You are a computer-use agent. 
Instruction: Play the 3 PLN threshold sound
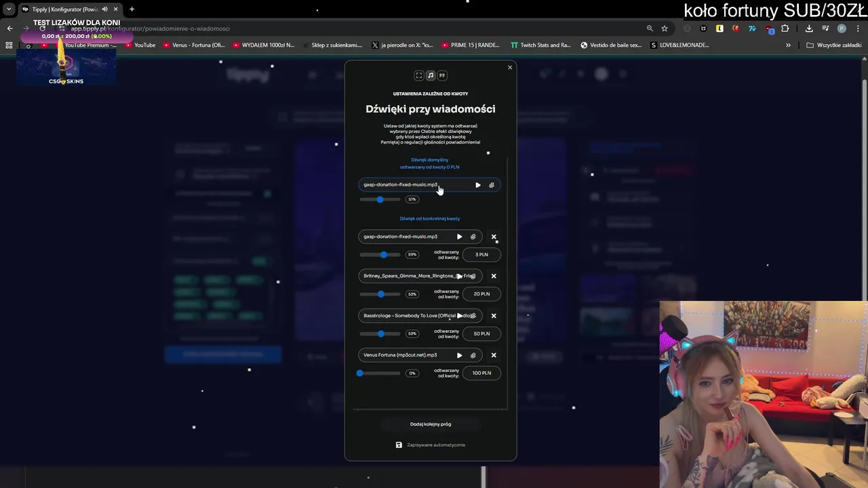coord(459,237)
